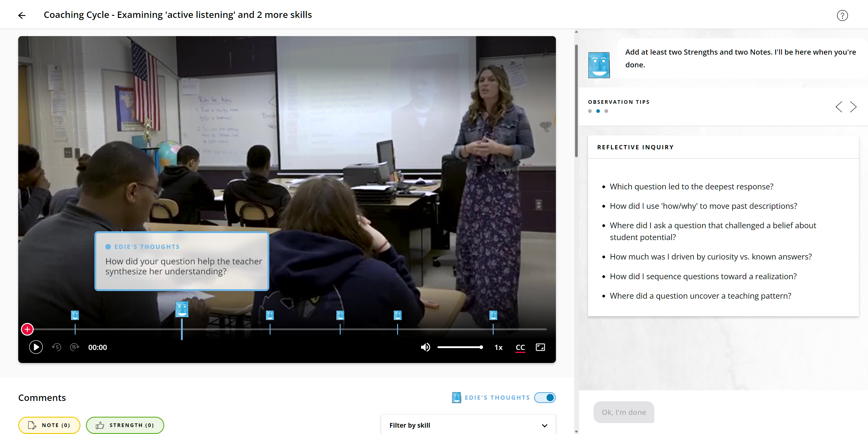Screen dimensions: 868x434
Task: Click the back arrow icon
Action: [x=22, y=15]
